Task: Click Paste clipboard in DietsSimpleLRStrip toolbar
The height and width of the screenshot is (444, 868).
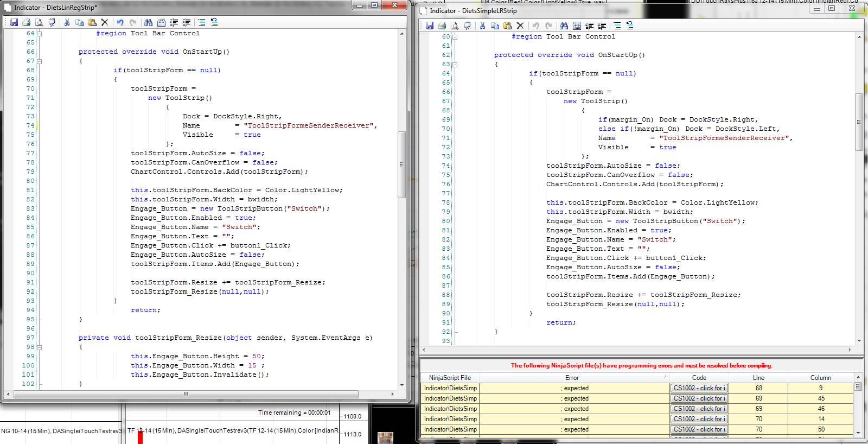Action: (x=508, y=26)
